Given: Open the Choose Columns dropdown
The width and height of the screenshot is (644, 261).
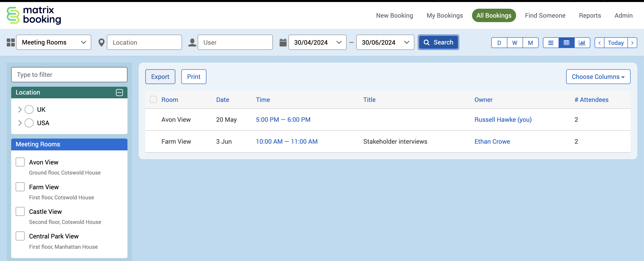Looking at the screenshot, I should pyautogui.click(x=598, y=77).
